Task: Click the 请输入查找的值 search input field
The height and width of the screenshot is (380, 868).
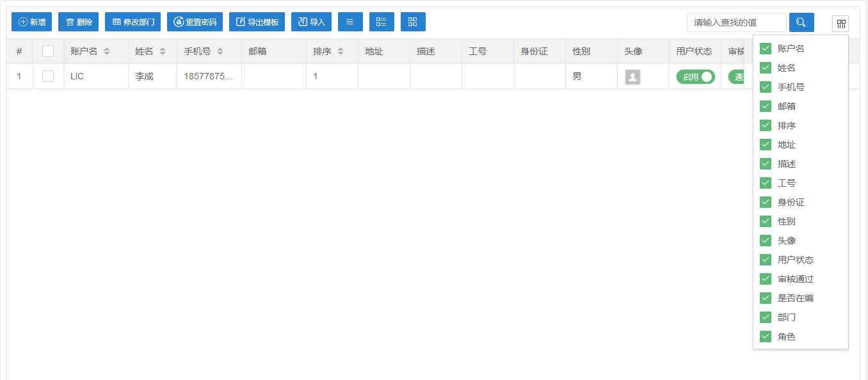Action: (736, 22)
